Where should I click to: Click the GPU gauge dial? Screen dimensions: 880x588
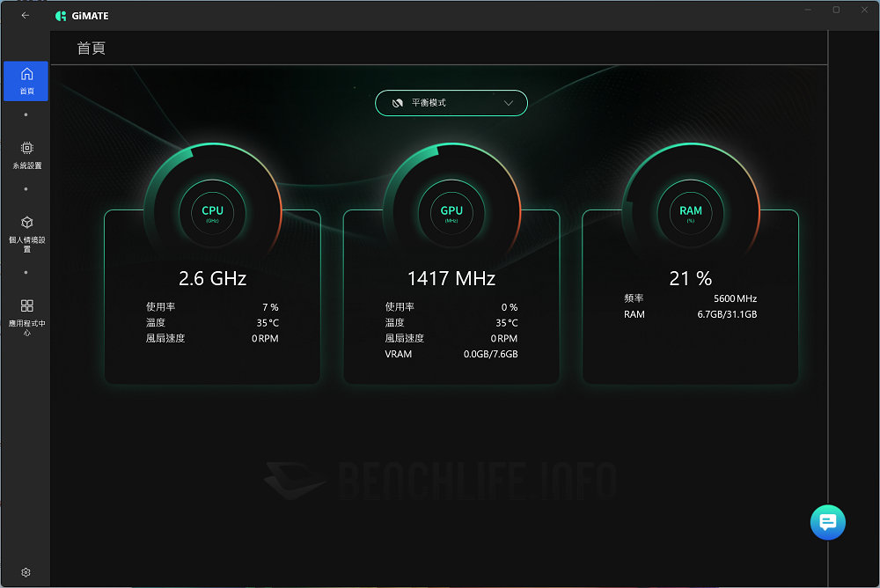coord(451,211)
